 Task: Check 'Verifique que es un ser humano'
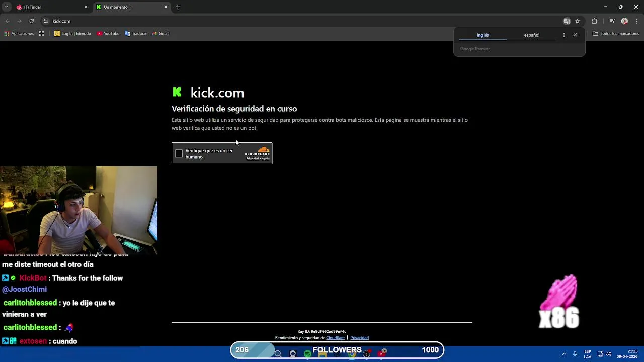(179, 154)
